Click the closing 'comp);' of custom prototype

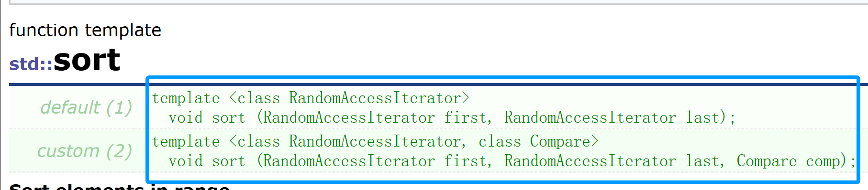point(831,161)
